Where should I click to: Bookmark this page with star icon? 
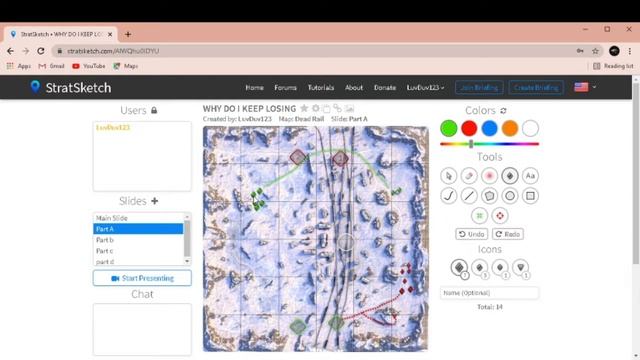coord(595,51)
